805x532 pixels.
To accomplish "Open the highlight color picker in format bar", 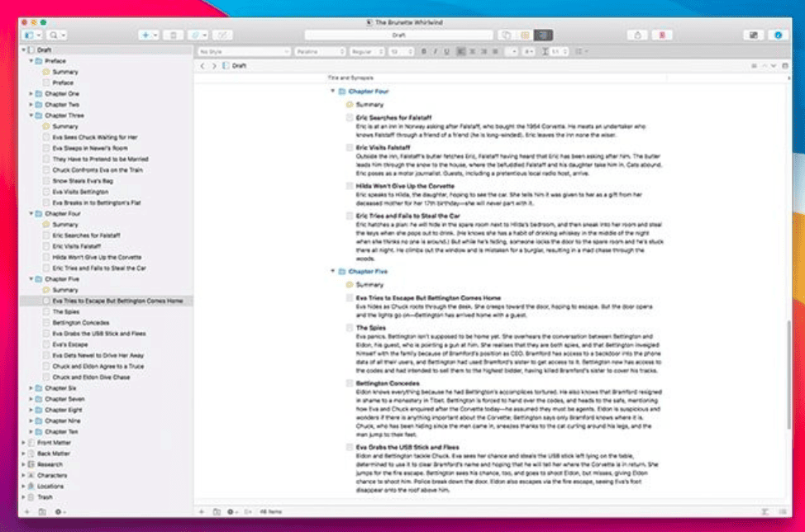I will pyautogui.click(x=528, y=51).
